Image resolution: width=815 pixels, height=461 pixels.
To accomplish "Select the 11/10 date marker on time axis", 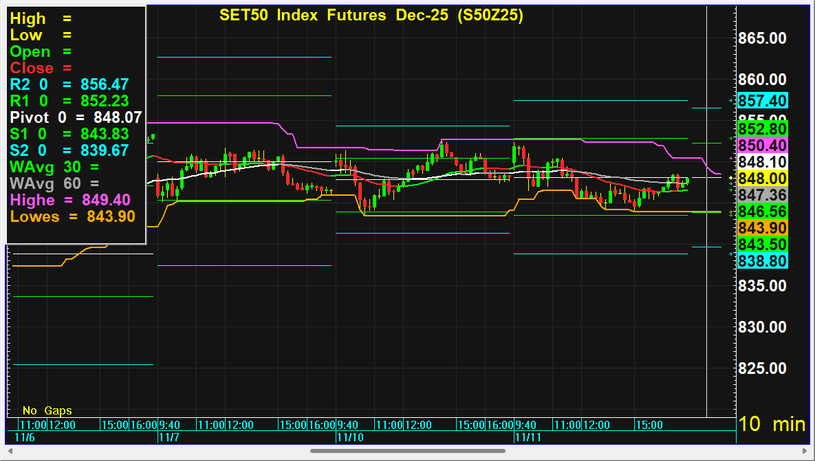I will coord(347,437).
